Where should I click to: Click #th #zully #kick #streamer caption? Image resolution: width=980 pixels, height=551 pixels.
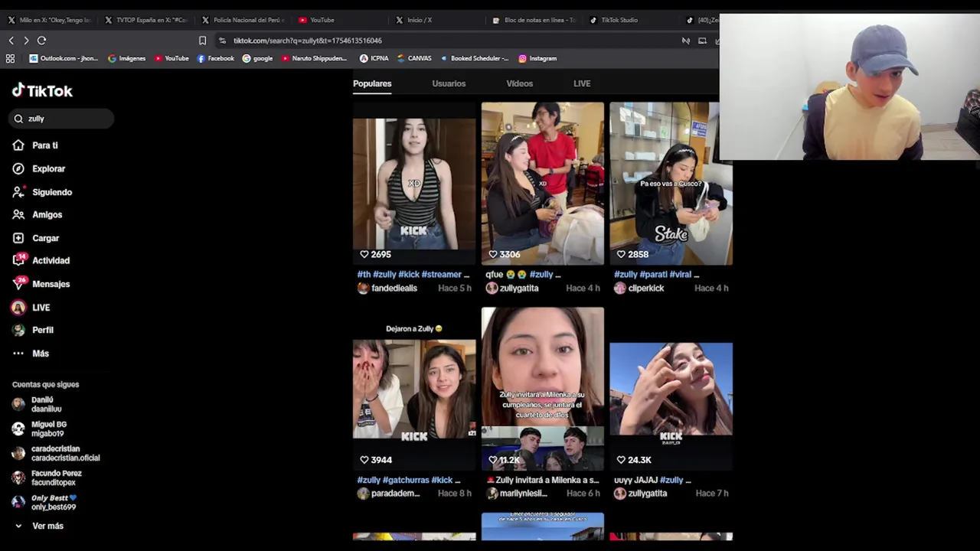[413, 274]
